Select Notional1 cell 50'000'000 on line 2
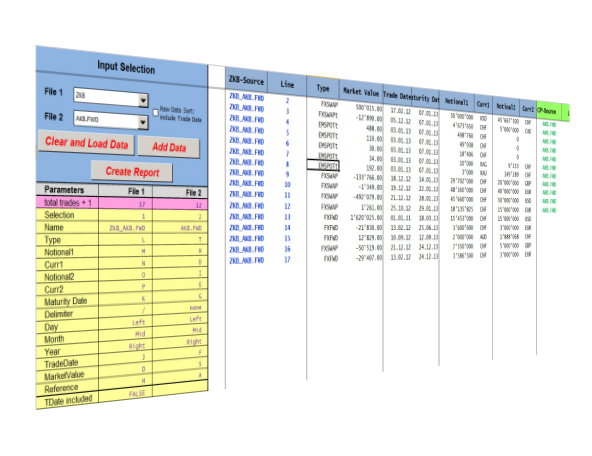The height and width of the screenshot is (456, 592). [462, 117]
